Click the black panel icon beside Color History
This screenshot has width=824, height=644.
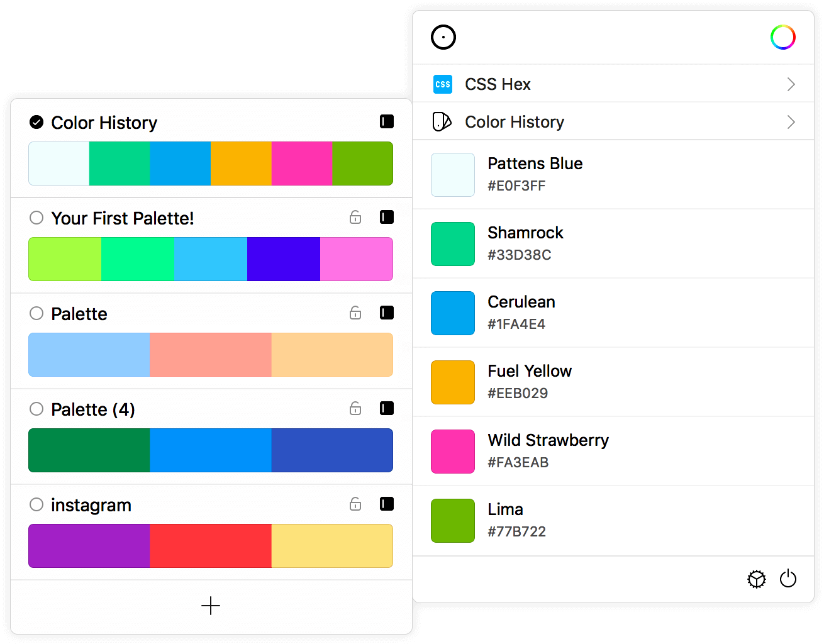coord(387,121)
